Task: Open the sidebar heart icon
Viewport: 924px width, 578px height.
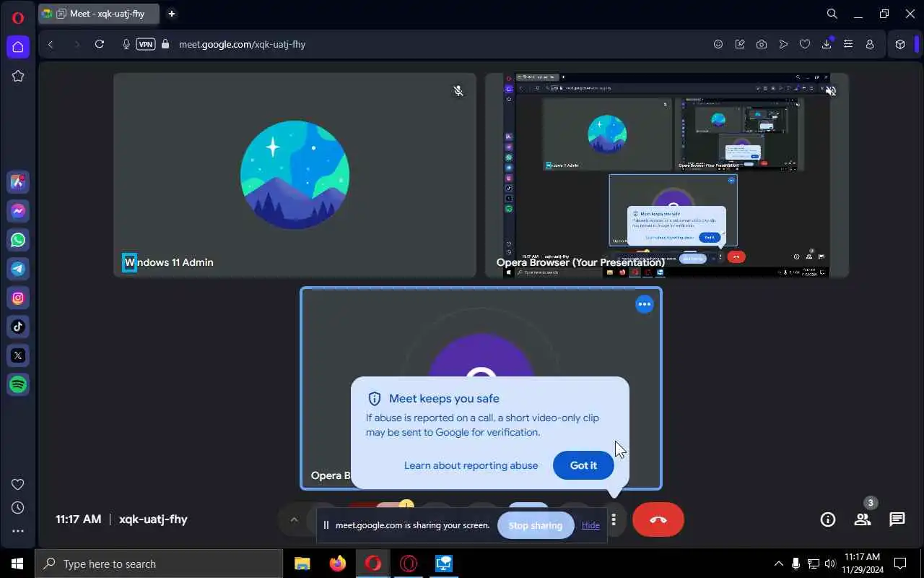Action: point(18,484)
